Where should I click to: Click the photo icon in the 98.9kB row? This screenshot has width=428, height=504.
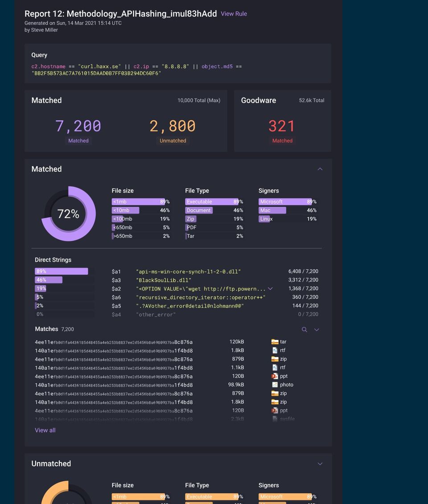[275, 385]
